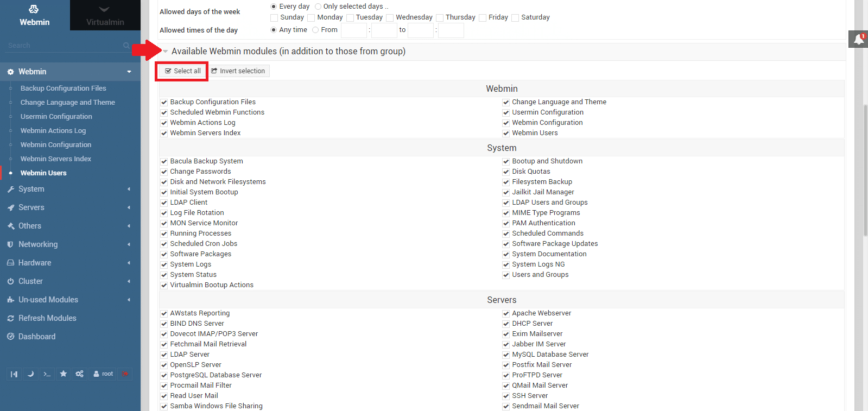The image size is (868, 411).
Task: Open Webmin Users in the sidebar
Action: tap(43, 173)
